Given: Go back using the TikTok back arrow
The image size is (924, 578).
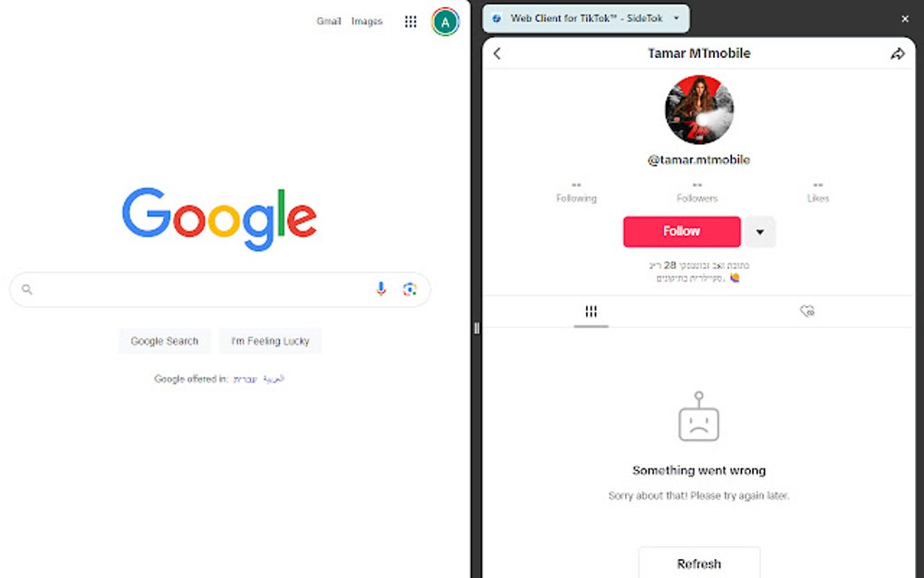Looking at the screenshot, I should tap(497, 53).
